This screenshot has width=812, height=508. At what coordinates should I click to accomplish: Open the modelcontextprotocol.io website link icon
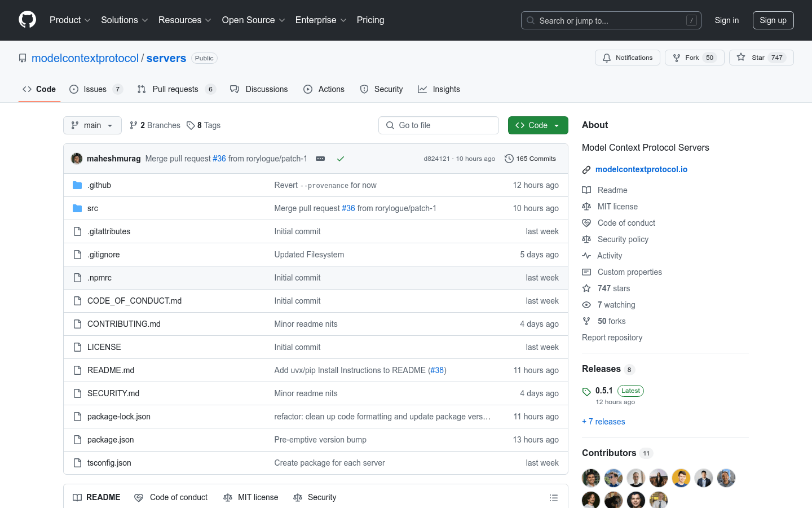(x=586, y=169)
